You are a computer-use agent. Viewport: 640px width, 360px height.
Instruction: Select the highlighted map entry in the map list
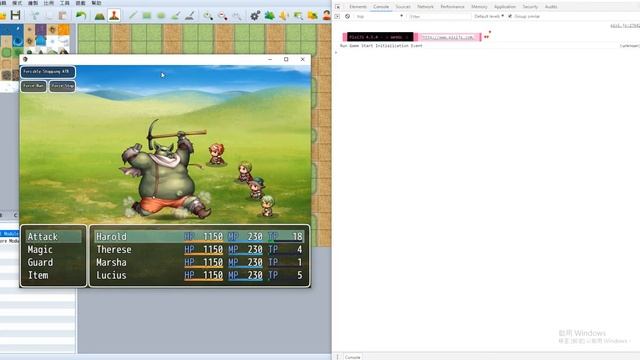point(9,233)
